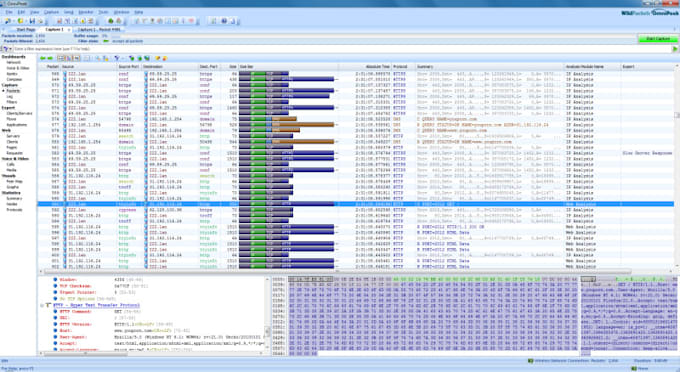Toggle the first pane view button in the packet toolbar
680x372 pixels.
click(x=61, y=58)
